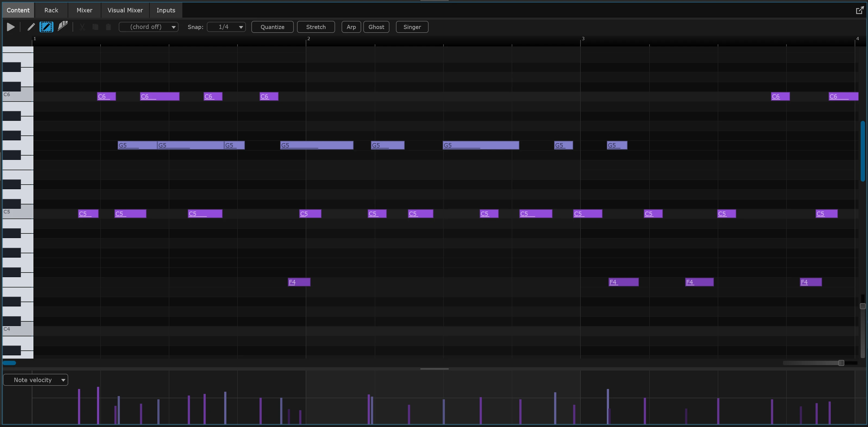Choose the paint line tool icon
Viewport: 868px width, 427px height.
coord(63,27)
